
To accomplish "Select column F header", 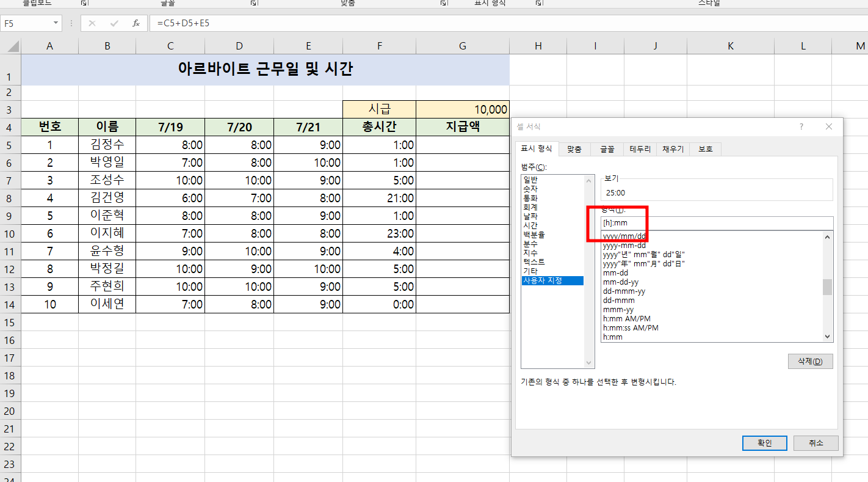I will pyautogui.click(x=380, y=46).
